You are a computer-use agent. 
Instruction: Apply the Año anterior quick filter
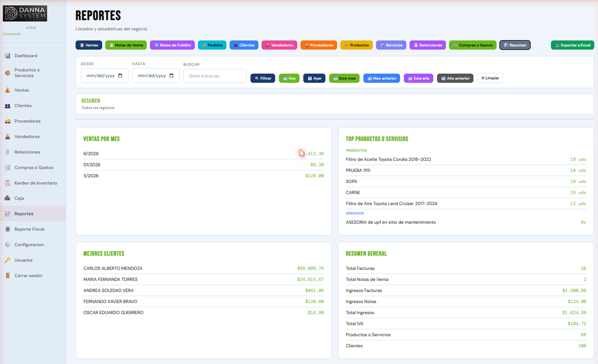(x=455, y=78)
